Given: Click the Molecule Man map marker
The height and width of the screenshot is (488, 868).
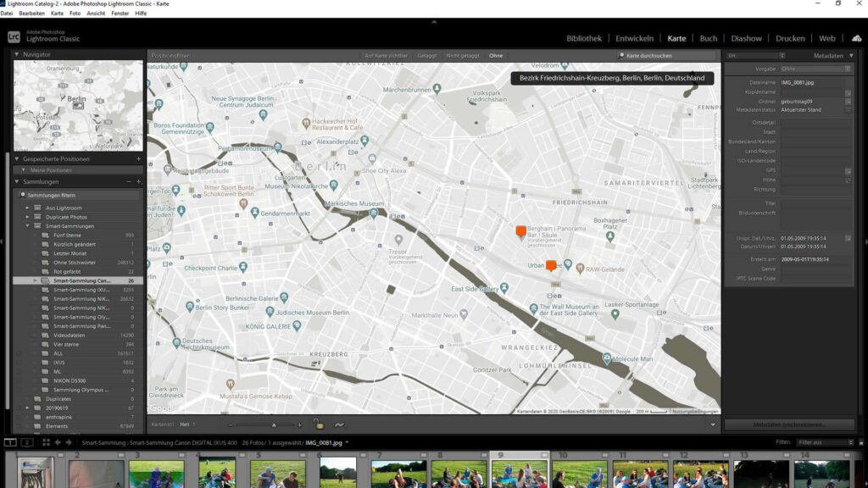Looking at the screenshot, I should tap(607, 358).
